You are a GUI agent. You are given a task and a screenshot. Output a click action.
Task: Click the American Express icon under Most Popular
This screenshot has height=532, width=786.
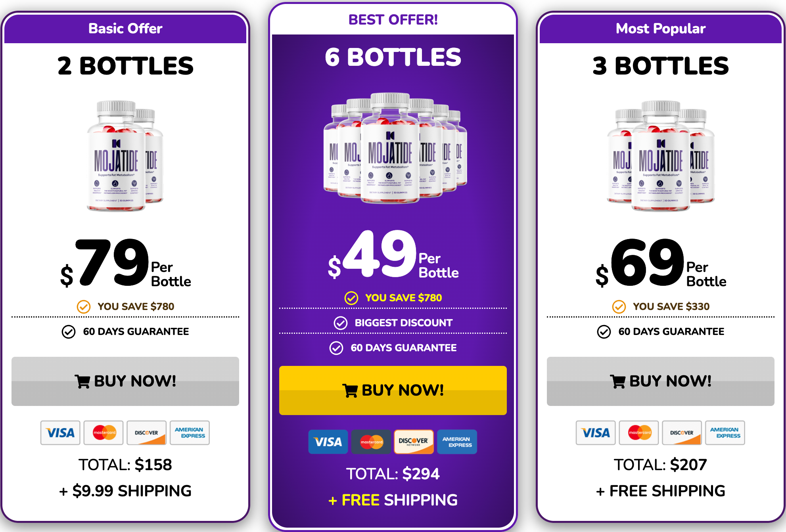(725, 433)
